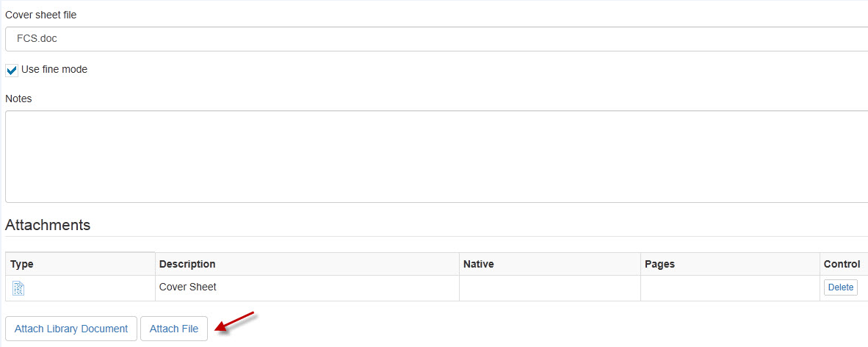The width and height of the screenshot is (868, 347).
Task: Open the Attach Library Document dialog
Action: click(70, 329)
